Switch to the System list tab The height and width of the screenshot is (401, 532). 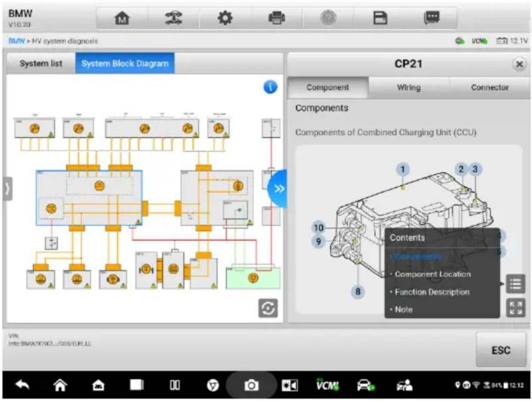tap(41, 63)
